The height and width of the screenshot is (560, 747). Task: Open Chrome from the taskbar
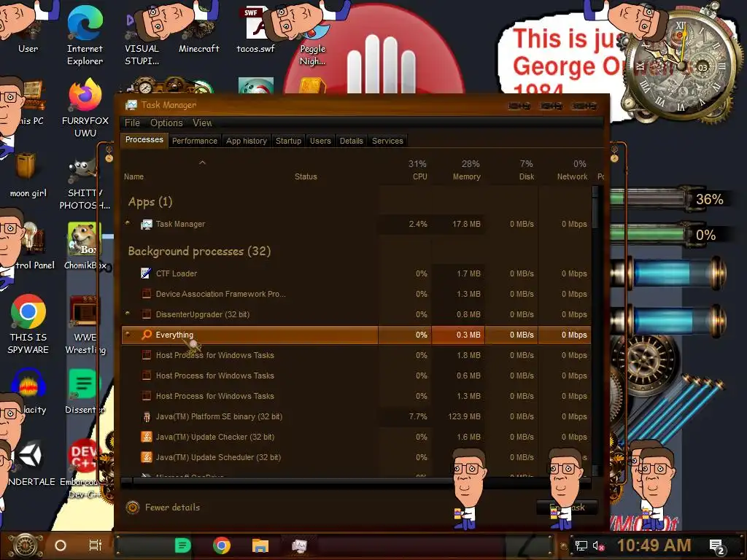(x=222, y=545)
